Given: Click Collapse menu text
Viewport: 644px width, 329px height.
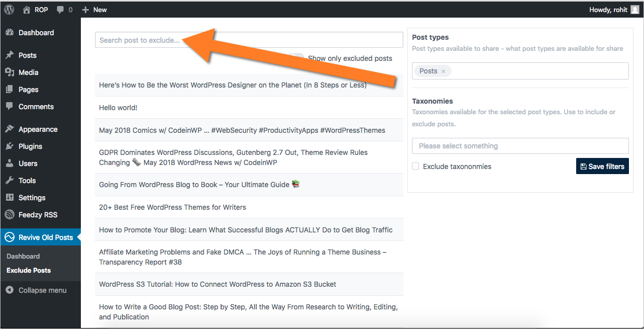Looking at the screenshot, I should point(42,290).
